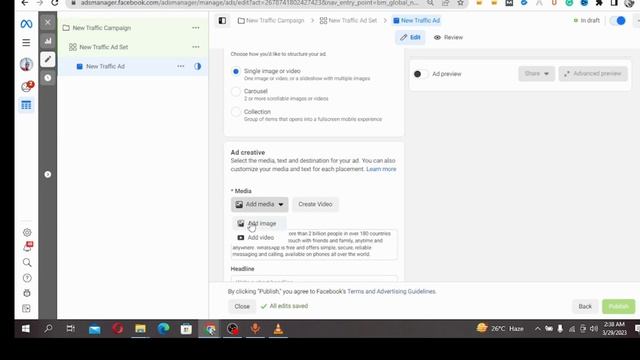The image size is (640, 360).
Task: Choose Add image from the menu
Action: point(259,223)
